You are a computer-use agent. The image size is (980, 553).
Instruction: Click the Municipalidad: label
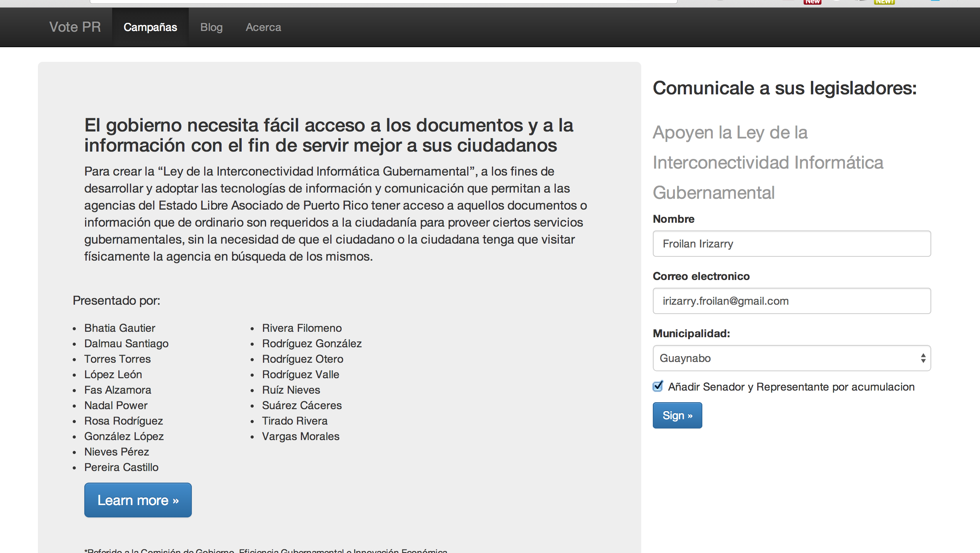click(x=691, y=333)
